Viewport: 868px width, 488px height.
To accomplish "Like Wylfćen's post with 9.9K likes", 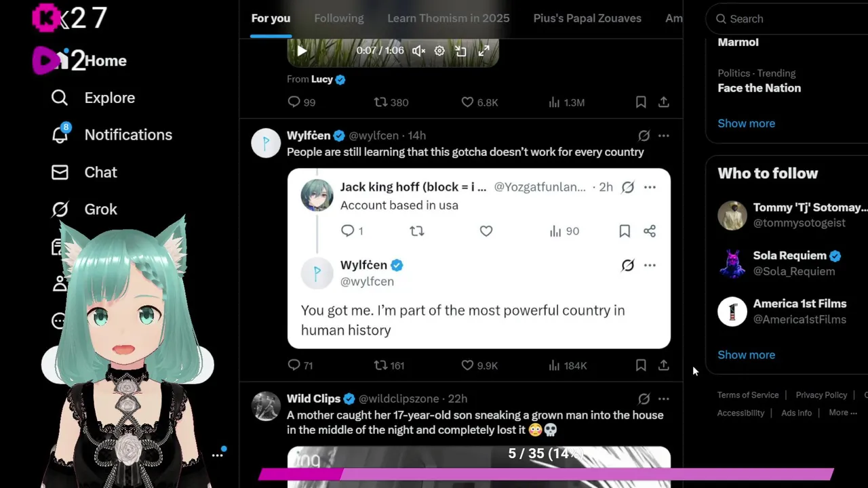I will (x=467, y=365).
